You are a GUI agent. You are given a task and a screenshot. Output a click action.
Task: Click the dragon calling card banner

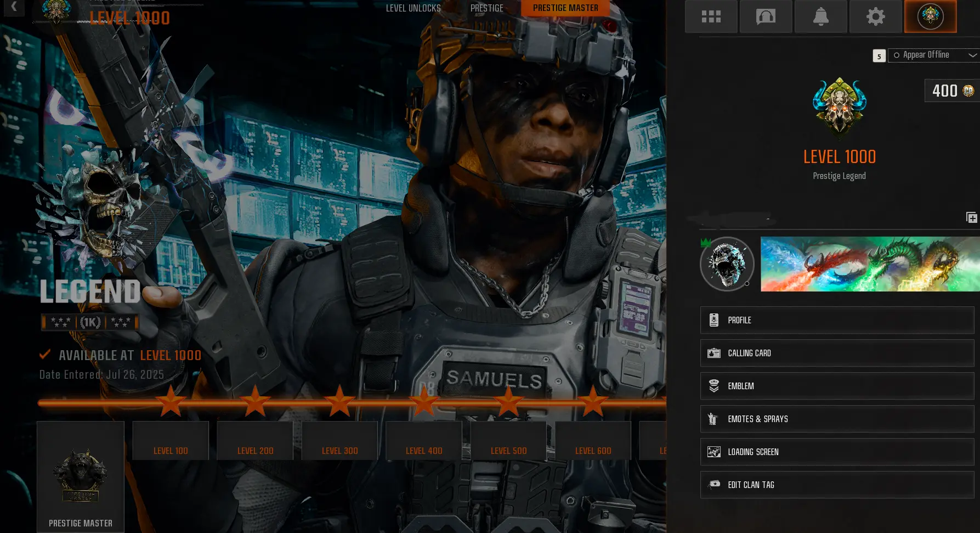(870, 264)
